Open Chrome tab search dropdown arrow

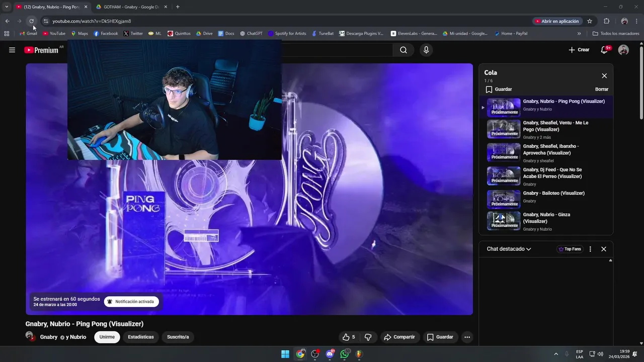(x=7, y=7)
